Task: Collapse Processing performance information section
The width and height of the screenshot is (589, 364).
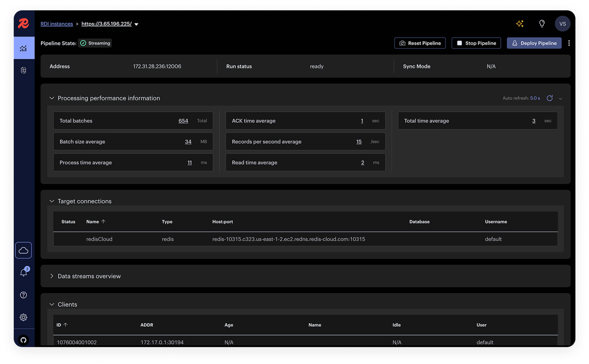Action: click(x=52, y=98)
